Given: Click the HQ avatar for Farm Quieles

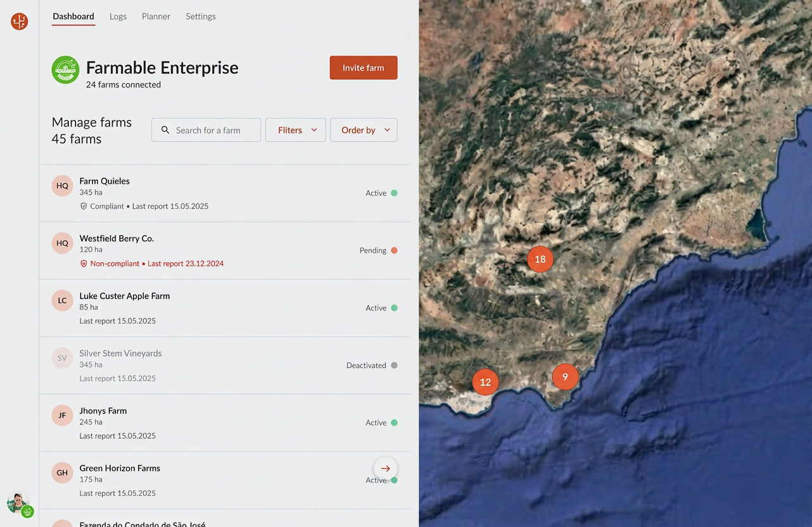Looking at the screenshot, I should (x=62, y=186).
